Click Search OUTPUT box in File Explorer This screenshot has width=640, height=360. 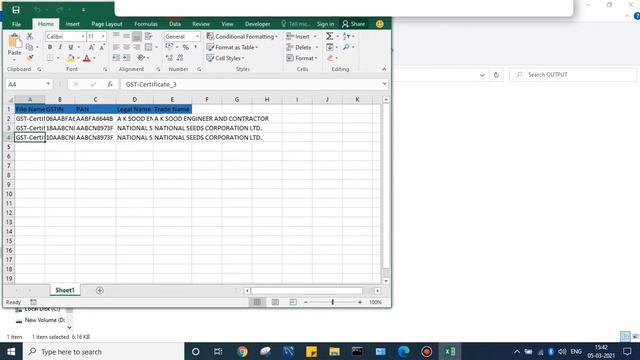[x=573, y=75]
